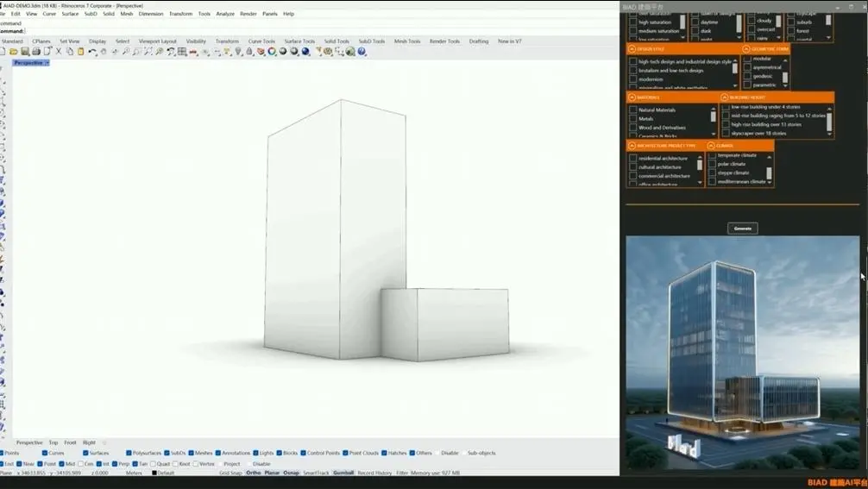The image size is (868, 489).
Task: Toggle Gumball in the status bar
Action: click(x=343, y=473)
